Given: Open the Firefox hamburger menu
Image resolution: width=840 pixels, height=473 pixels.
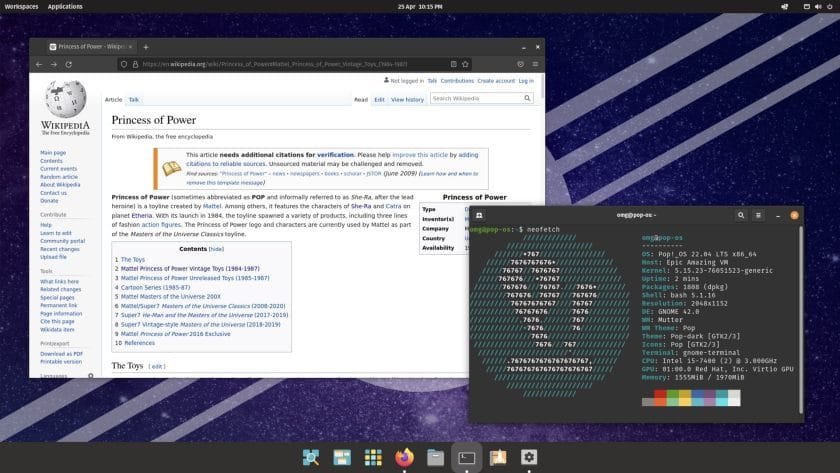Looking at the screenshot, I should [x=535, y=64].
